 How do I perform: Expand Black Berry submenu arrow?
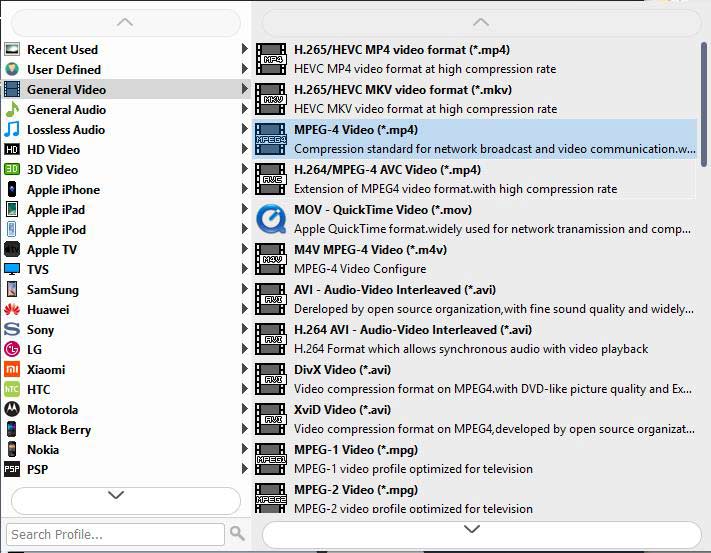tap(245, 428)
